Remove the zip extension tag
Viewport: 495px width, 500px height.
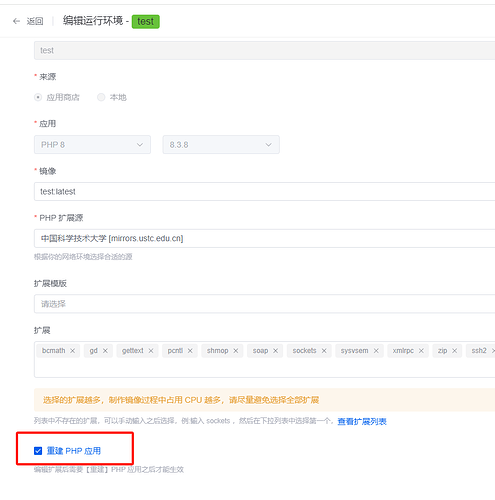454,351
